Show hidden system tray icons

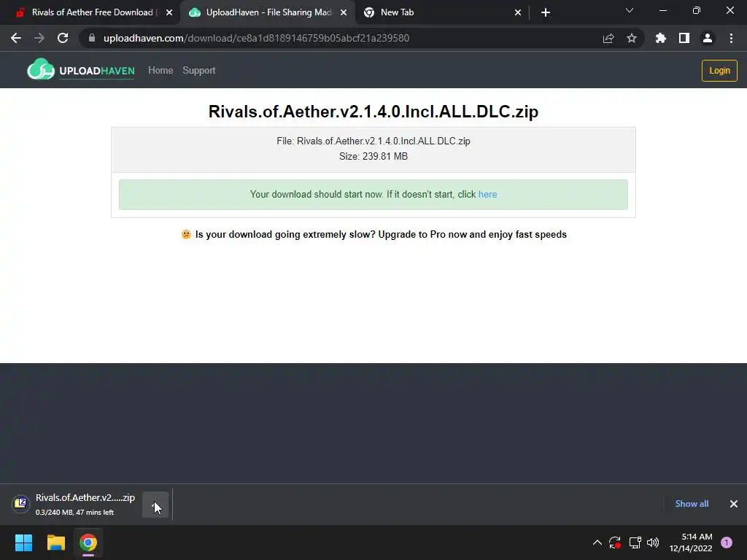[597, 542]
